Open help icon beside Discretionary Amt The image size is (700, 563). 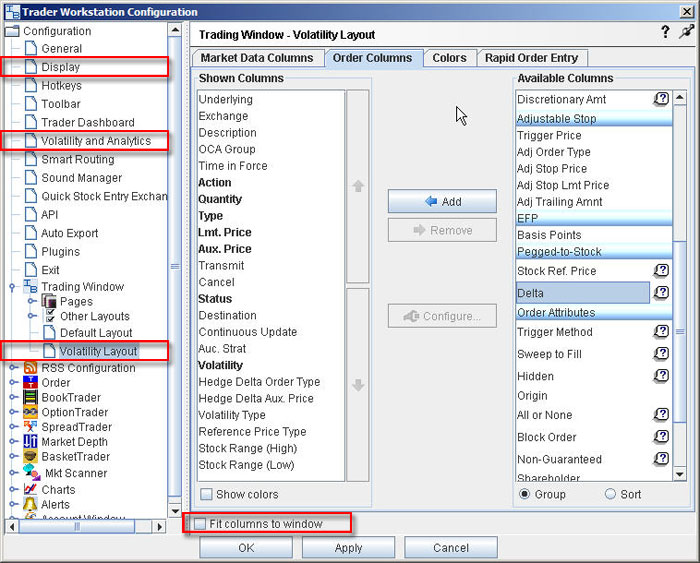(x=661, y=99)
